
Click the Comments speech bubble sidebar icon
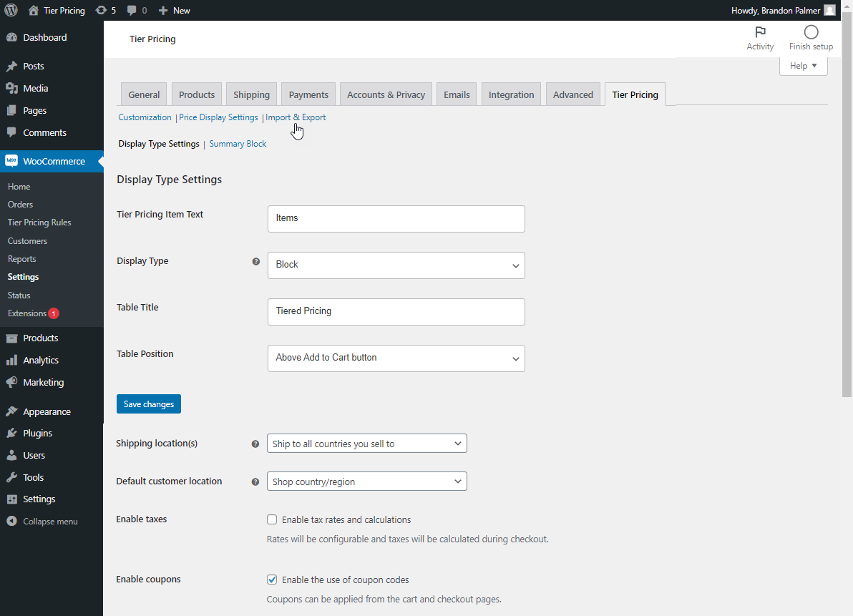[11, 132]
